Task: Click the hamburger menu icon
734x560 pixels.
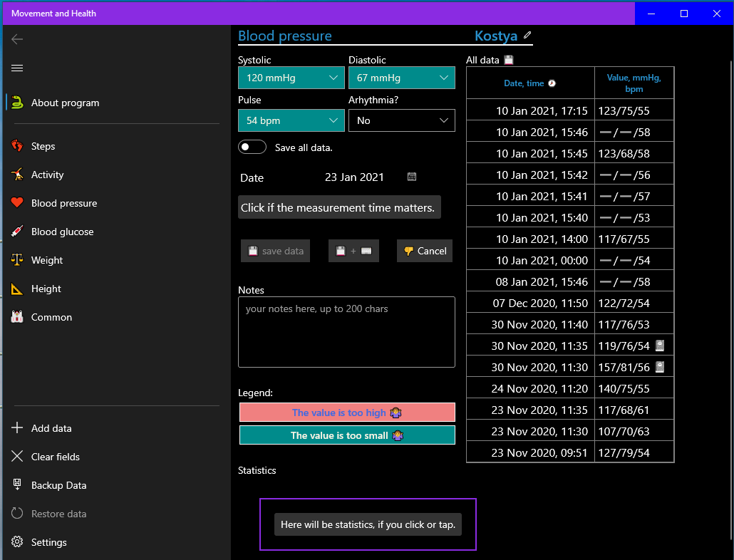Action: point(17,68)
